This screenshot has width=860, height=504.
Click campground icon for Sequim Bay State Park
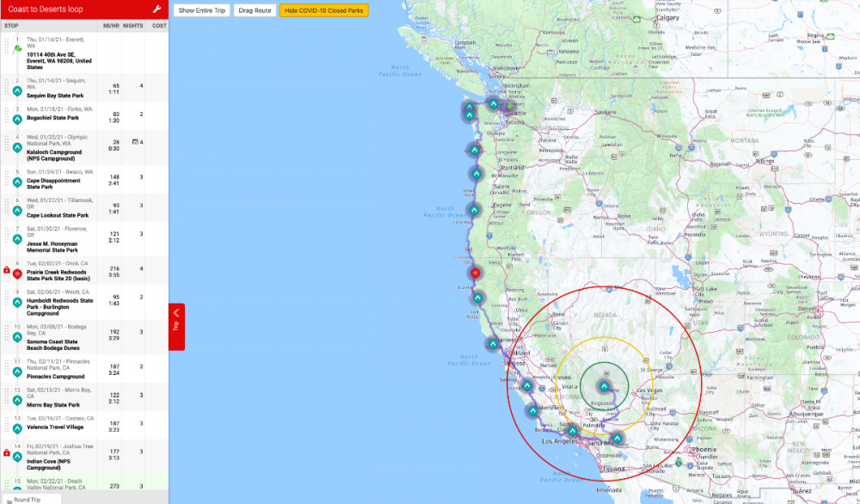coord(17,90)
